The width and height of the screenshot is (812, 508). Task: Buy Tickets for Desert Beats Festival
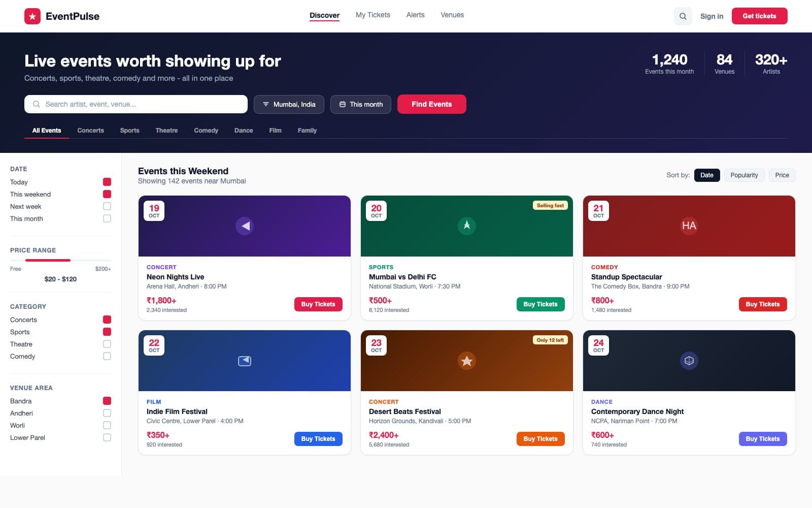540,439
